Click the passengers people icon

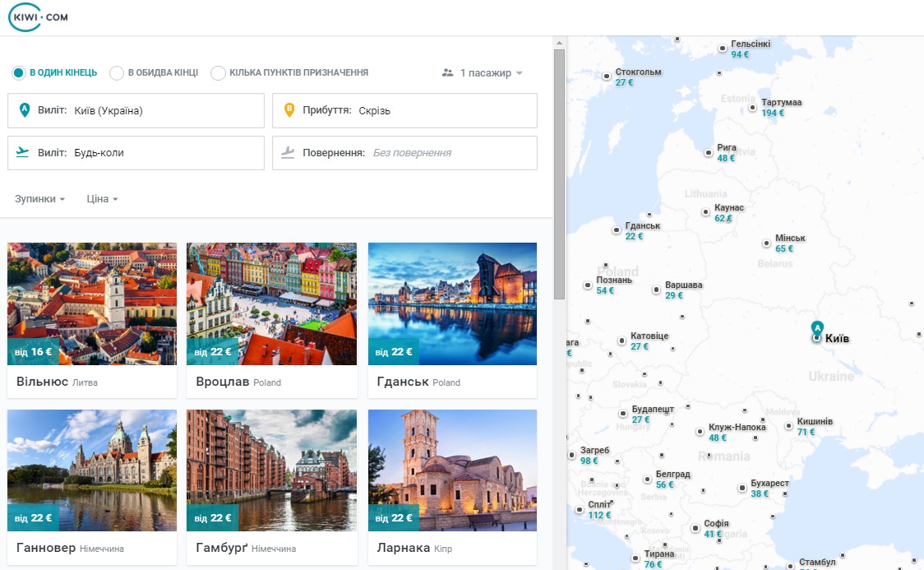click(448, 72)
